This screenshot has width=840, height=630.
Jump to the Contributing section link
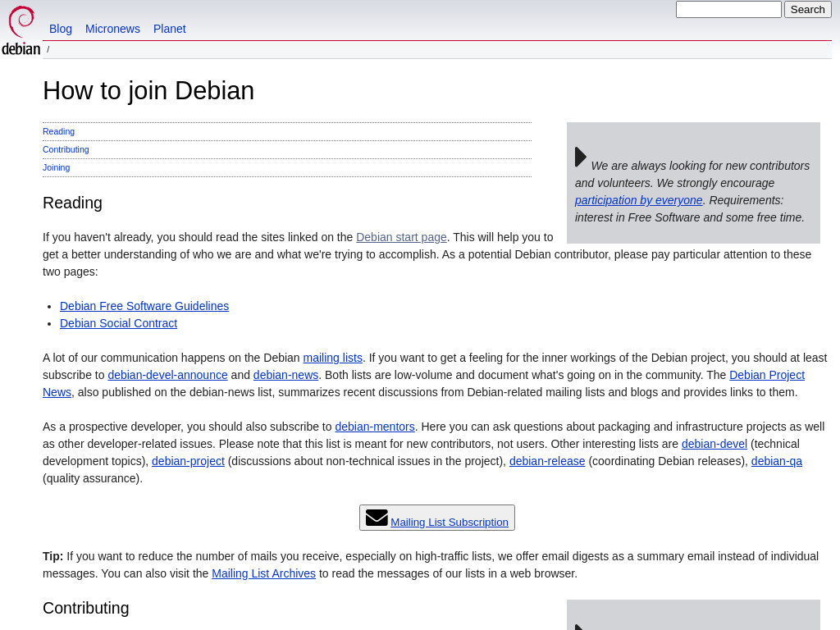66,149
